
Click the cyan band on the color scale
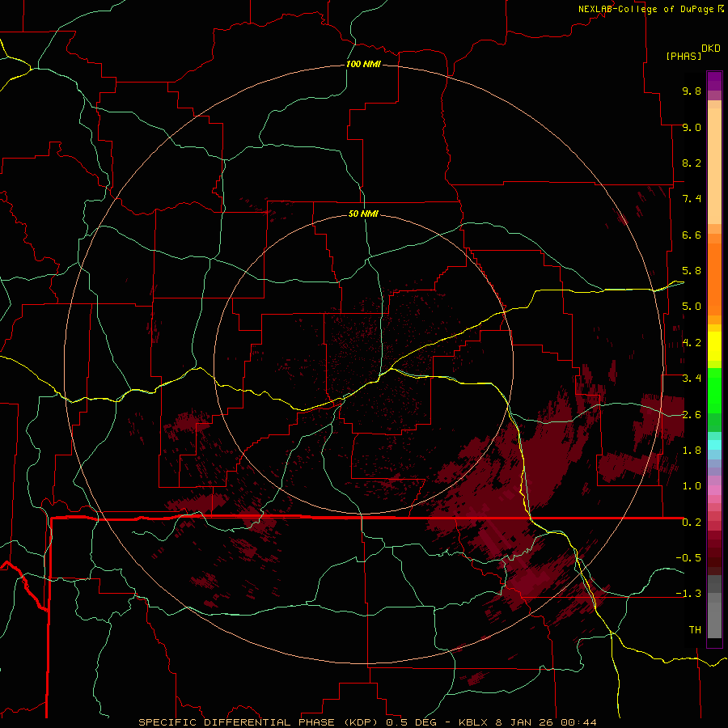714,444
